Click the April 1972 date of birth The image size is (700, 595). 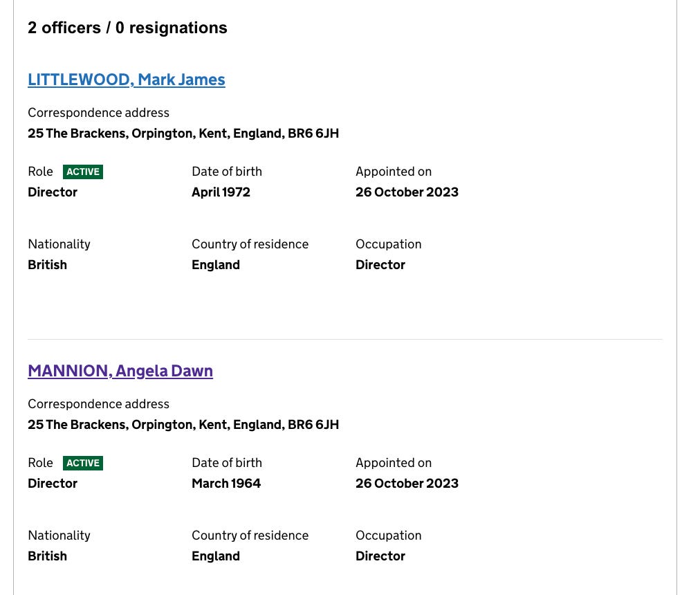click(221, 192)
